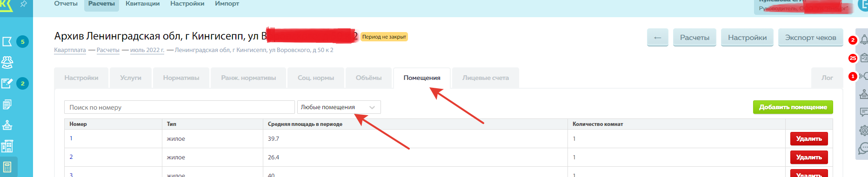Follow the Квартплата breadcrumb link
Screen dimensions: 868x177
click(70, 50)
